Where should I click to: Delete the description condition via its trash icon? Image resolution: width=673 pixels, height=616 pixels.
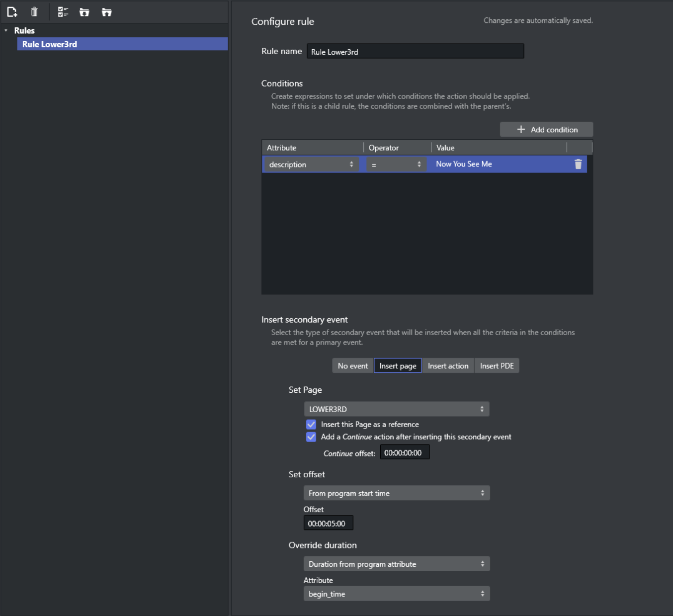[578, 164]
